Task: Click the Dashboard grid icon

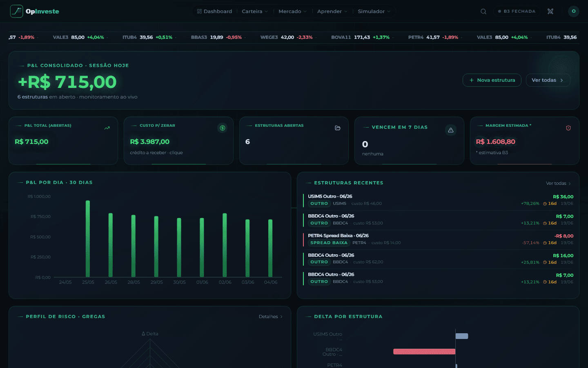Action: 199,11
